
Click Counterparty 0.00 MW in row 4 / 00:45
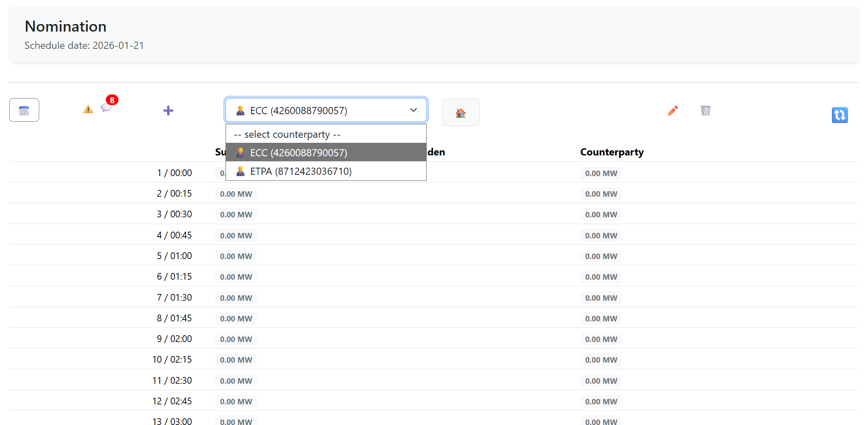(601, 235)
